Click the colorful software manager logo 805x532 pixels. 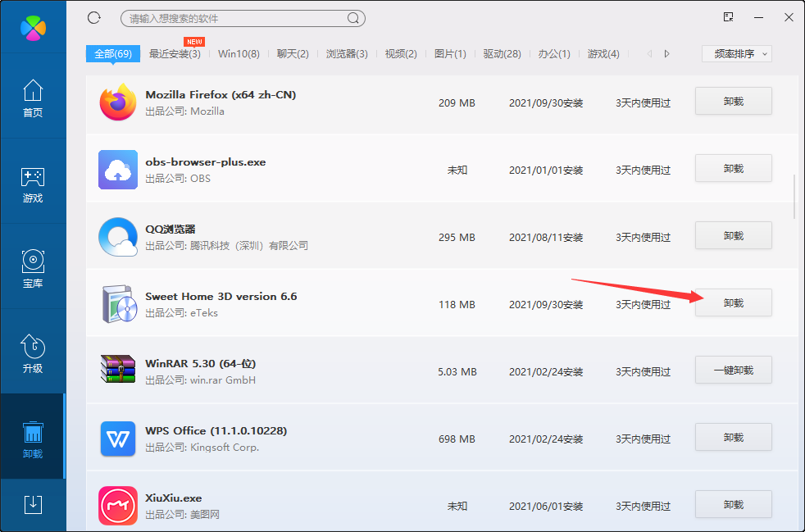point(34,28)
